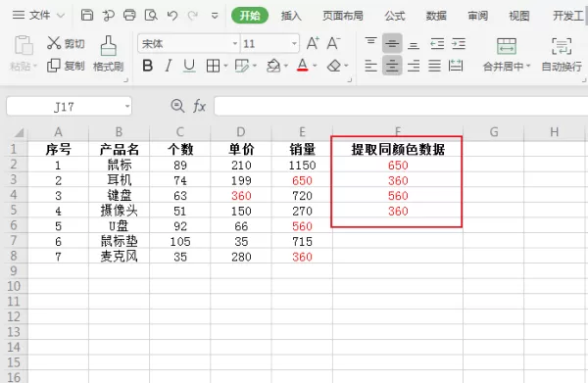The image size is (588, 383).
Task: Click Merge and Center (合并居中) icon
Action: (507, 46)
